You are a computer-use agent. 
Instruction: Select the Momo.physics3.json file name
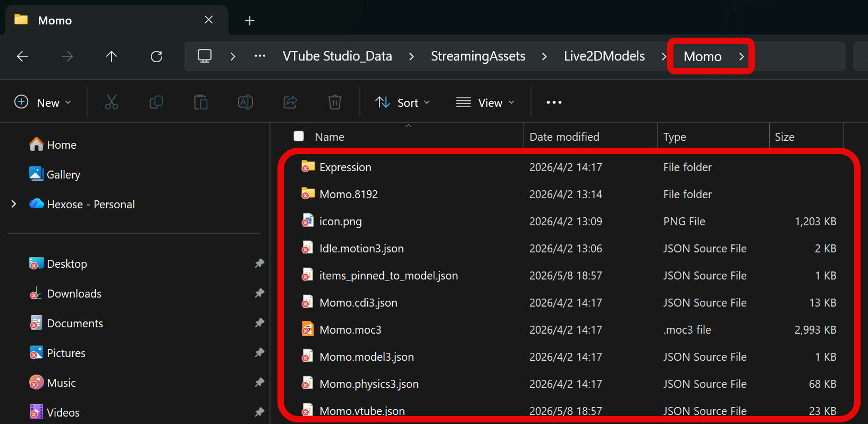point(369,384)
